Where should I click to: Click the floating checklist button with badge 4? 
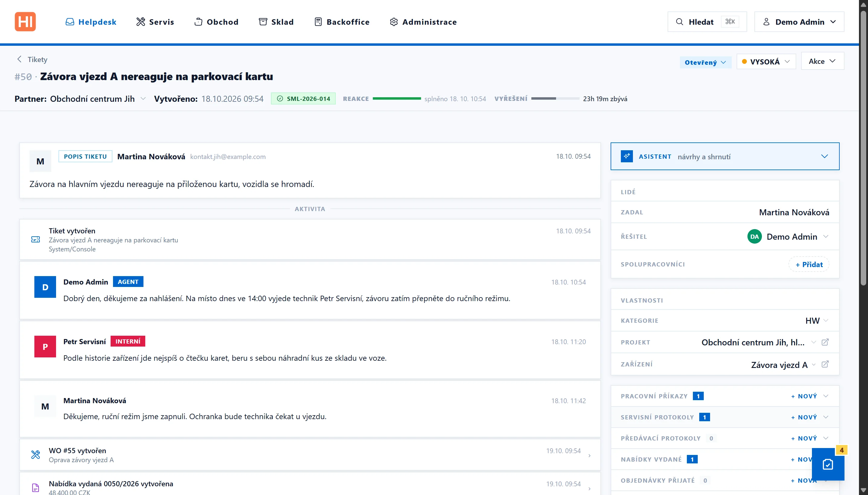click(x=828, y=464)
